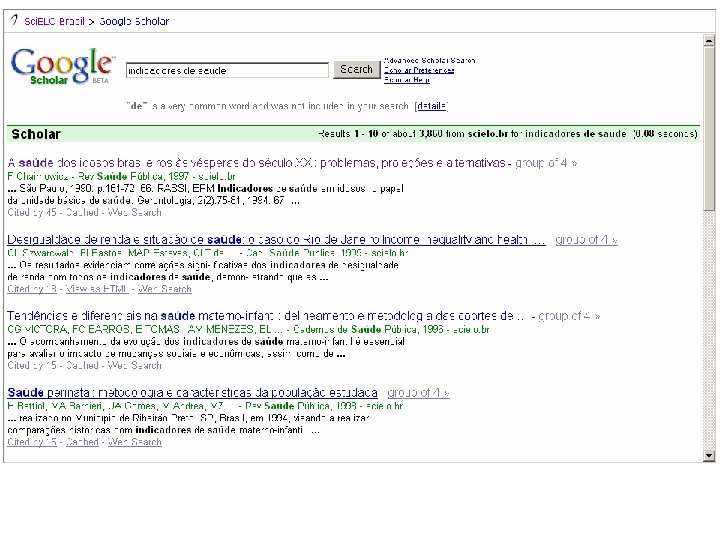Click the scrollbar track below the thumb
The width and height of the screenshot is (720, 540).
click(x=709, y=331)
